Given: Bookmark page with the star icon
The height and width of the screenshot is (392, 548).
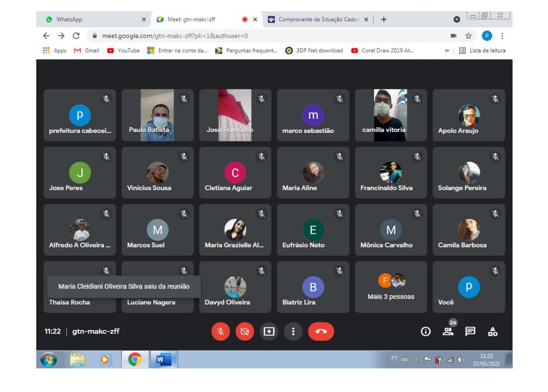Looking at the screenshot, I should [x=468, y=36].
